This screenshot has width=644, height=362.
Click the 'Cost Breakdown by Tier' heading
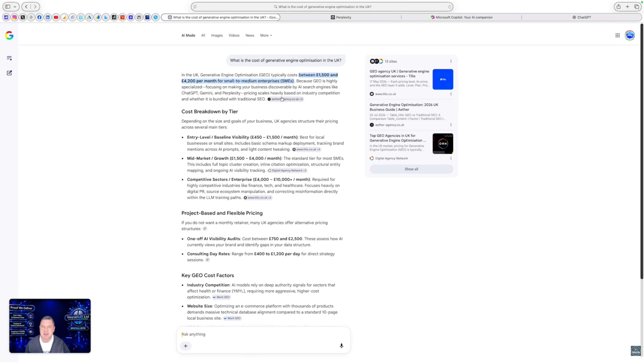point(210,112)
